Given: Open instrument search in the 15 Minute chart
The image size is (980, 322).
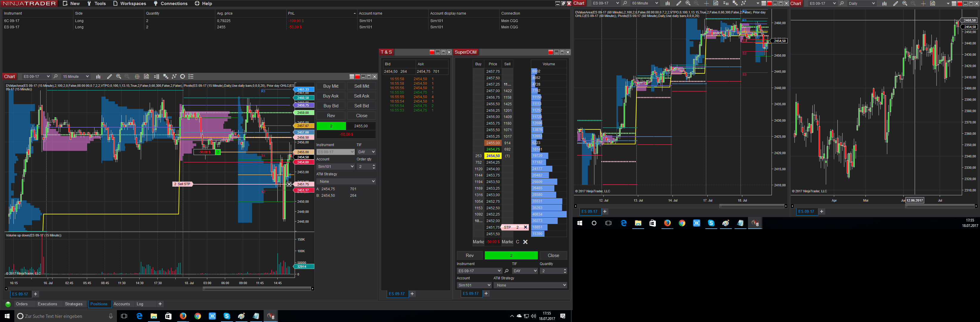Looking at the screenshot, I should tap(55, 76).
